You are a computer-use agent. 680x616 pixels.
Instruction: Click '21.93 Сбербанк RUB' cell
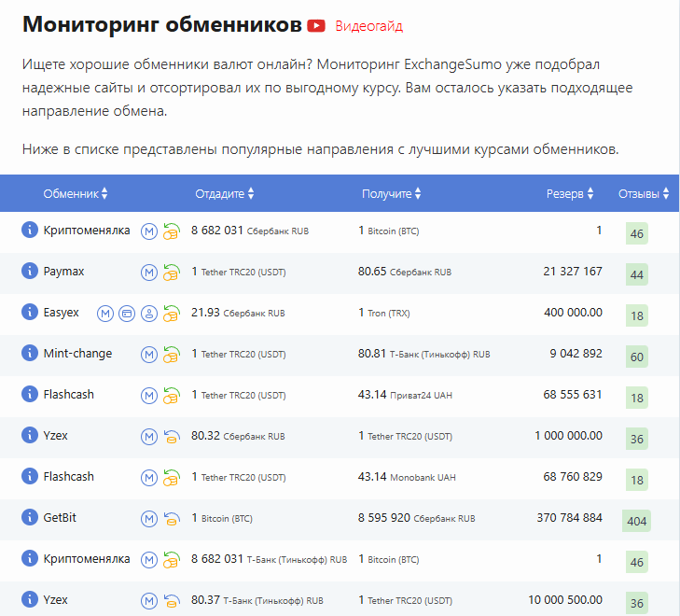click(238, 313)
